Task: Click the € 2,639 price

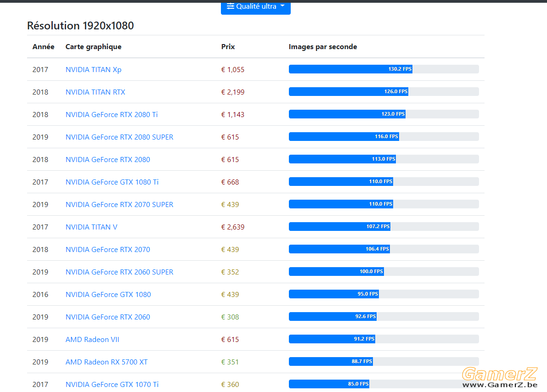Action: pyautogui.click(x=233, y=227)
